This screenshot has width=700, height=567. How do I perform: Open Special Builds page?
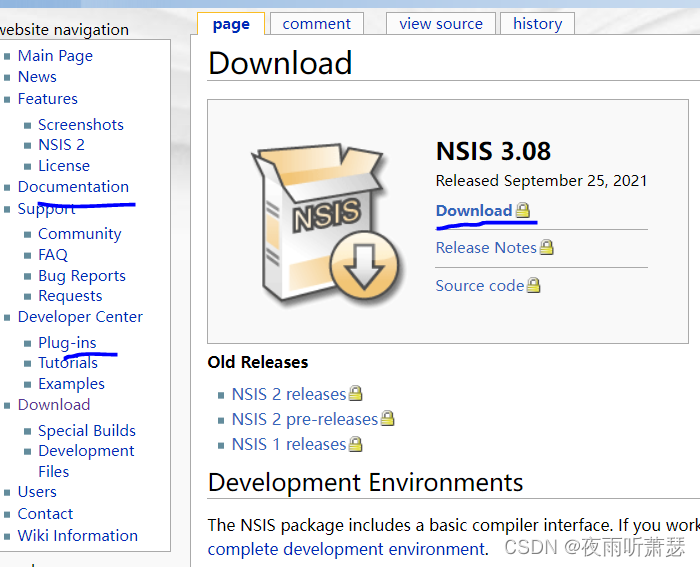(87, 430)
